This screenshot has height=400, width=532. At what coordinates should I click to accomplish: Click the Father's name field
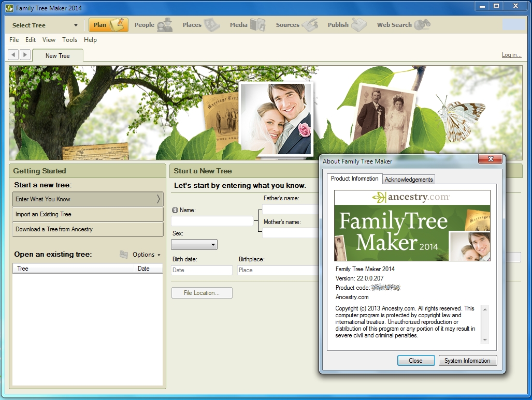[291, 209]
